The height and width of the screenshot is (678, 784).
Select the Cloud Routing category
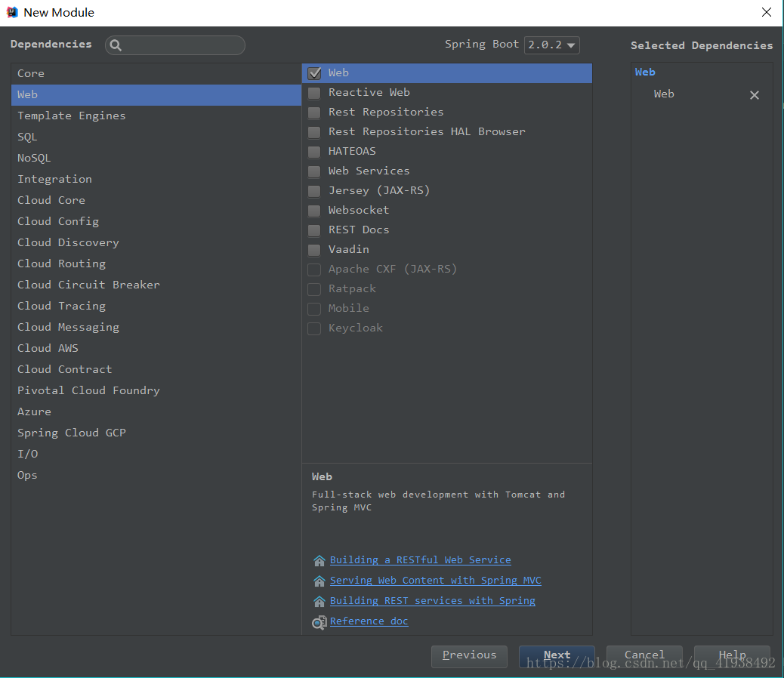pos(156,263)
